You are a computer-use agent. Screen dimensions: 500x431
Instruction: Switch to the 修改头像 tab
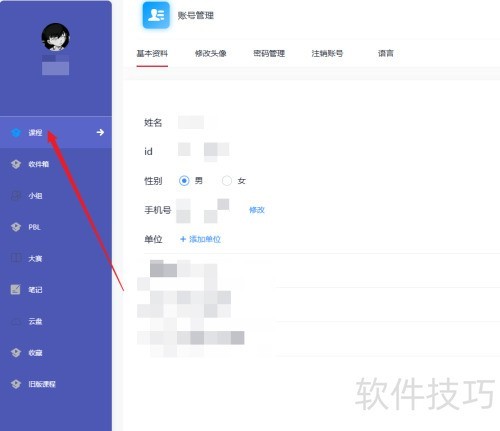[211, 53]
